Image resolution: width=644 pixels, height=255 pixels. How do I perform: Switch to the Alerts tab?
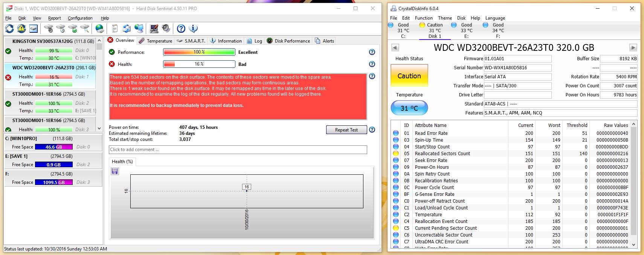pos(325,41)
